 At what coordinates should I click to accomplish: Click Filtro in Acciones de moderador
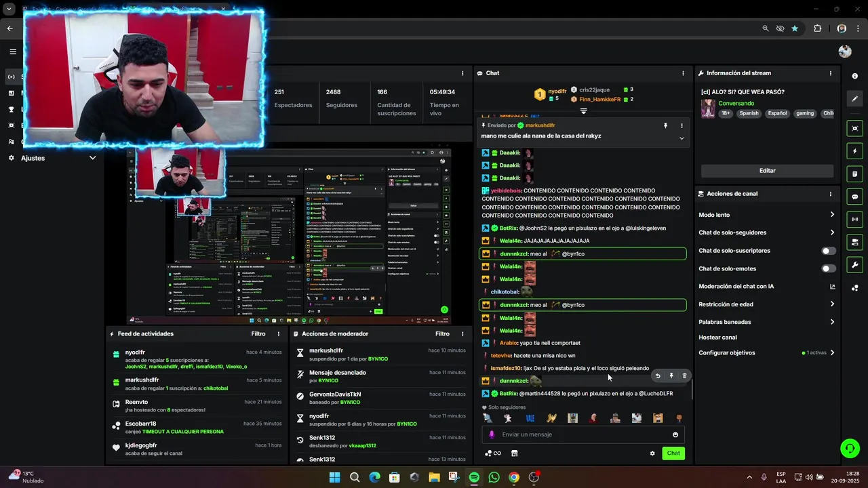pyautogui.click(x=442, y=334)
